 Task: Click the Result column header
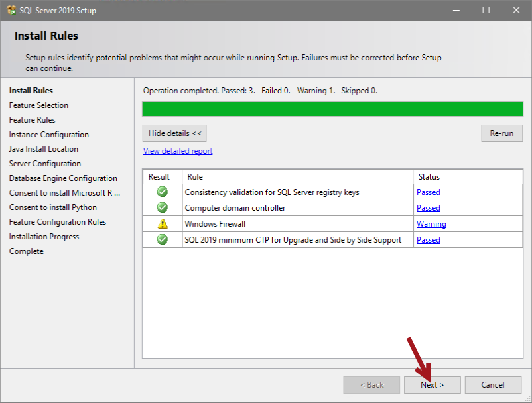[x=163, y=177]
